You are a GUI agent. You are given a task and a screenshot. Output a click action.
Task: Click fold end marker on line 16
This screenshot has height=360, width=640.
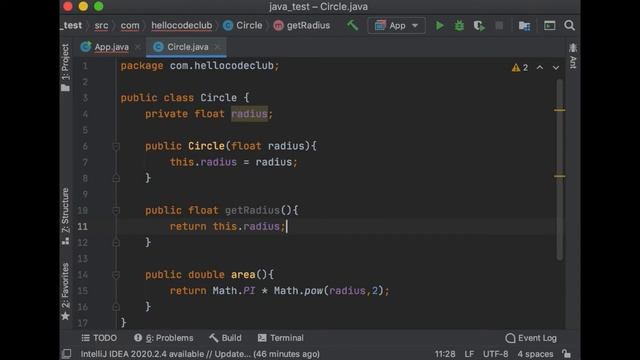click(x=116, y=307)
